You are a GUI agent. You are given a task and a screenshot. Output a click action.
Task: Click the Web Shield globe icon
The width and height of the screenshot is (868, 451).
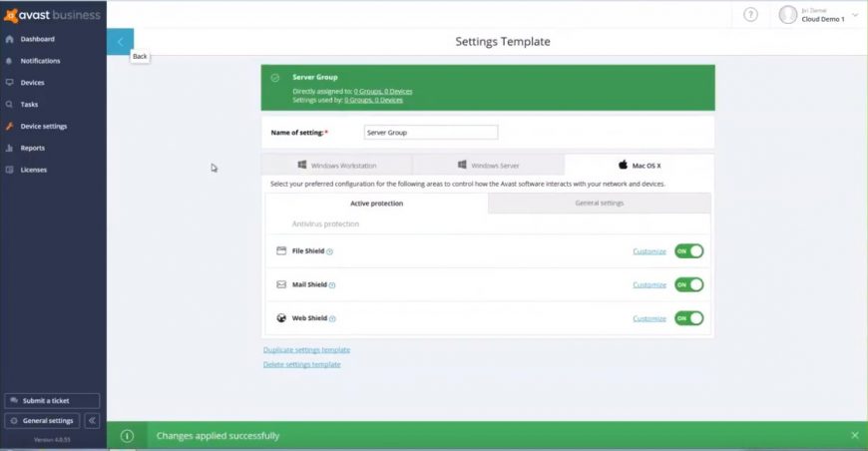point(281,318)
